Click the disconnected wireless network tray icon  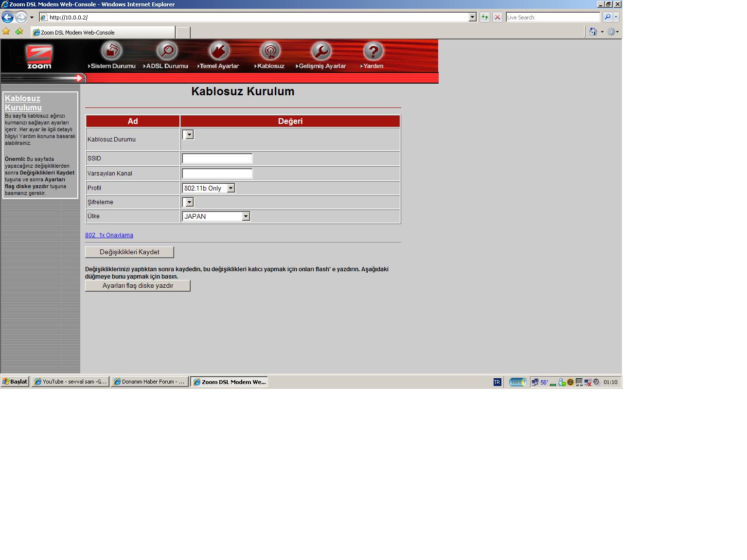(x=588, y=382)
